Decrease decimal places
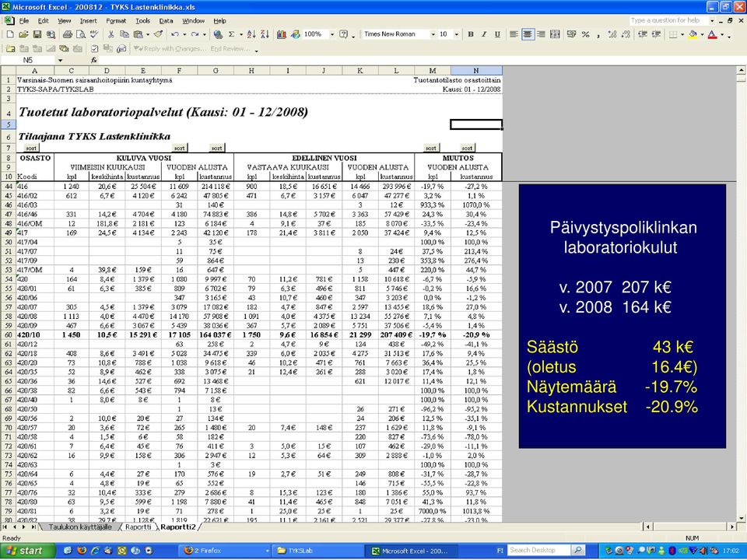Image resolution: width=747 pixels, height=560 pixels. point(626,34)
